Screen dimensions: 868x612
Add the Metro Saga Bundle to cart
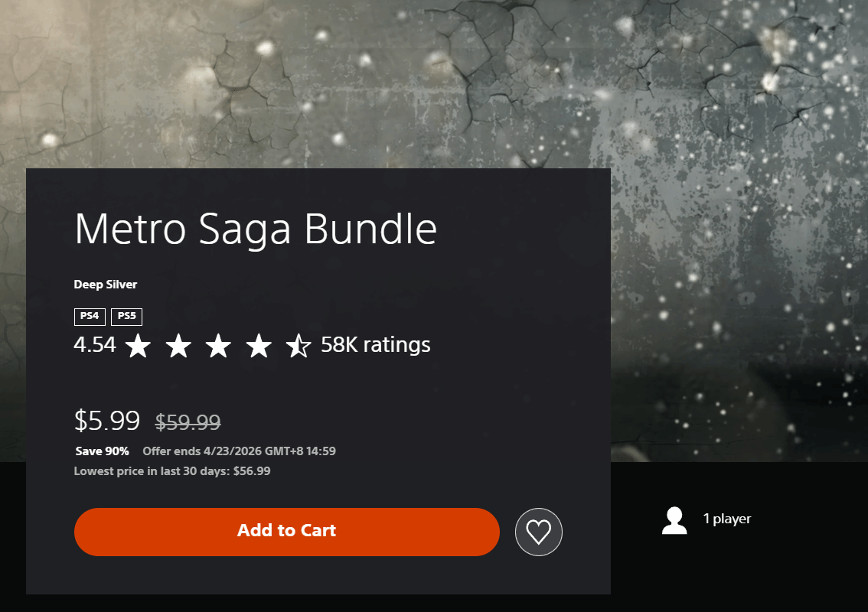click(x=286, y=532)
